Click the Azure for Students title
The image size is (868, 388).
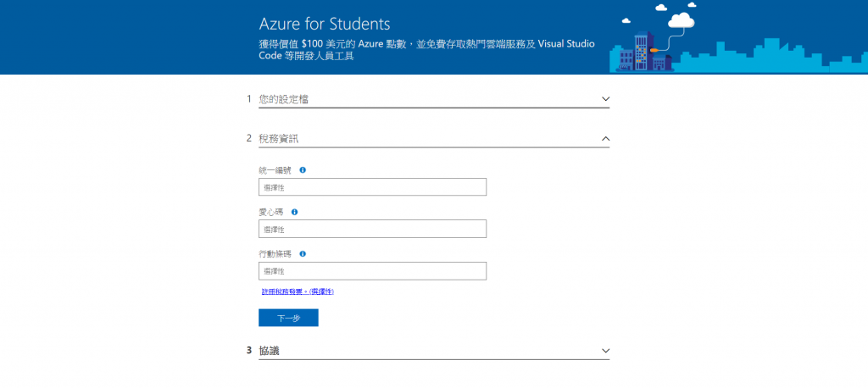coord(325,24)
